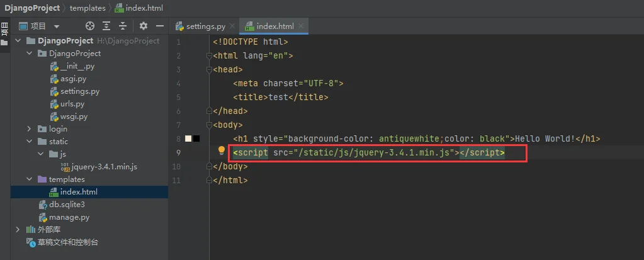The width and height of the screenshot is (644, 260).
Task: Click the external libraries bar chart icon
Action: pyautogui.click(x=31, y=229)
